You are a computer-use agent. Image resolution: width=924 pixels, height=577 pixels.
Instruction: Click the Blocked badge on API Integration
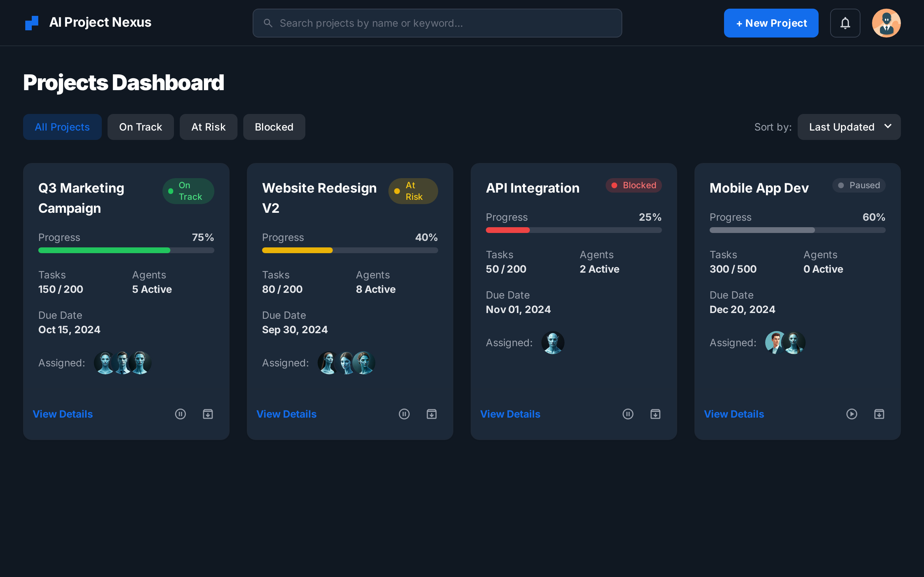click(633, 185)
